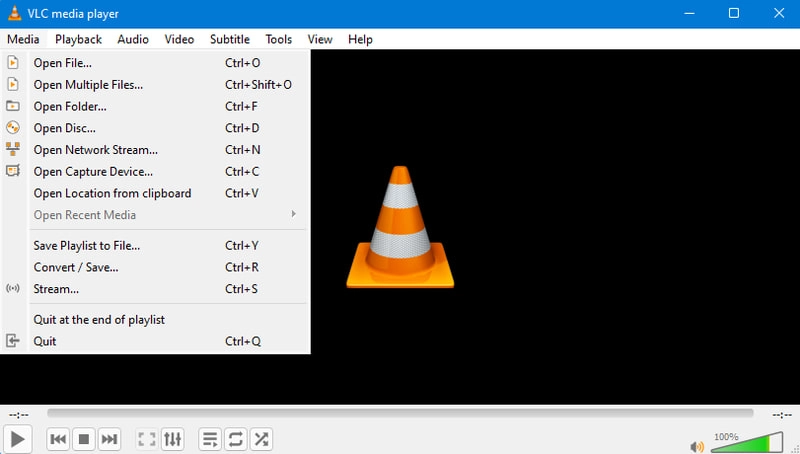Click Open File in Media menu
Screen dimensions: 800x454
pyautogui.click(x=62, y=63)
